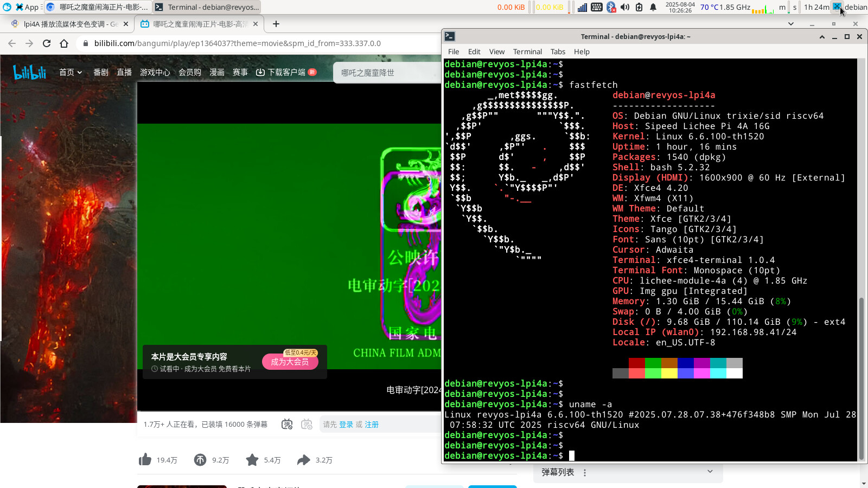Open the 弹幕列表 three-dot options
This screenshot has width=868, height=488.
coord(585,473)
